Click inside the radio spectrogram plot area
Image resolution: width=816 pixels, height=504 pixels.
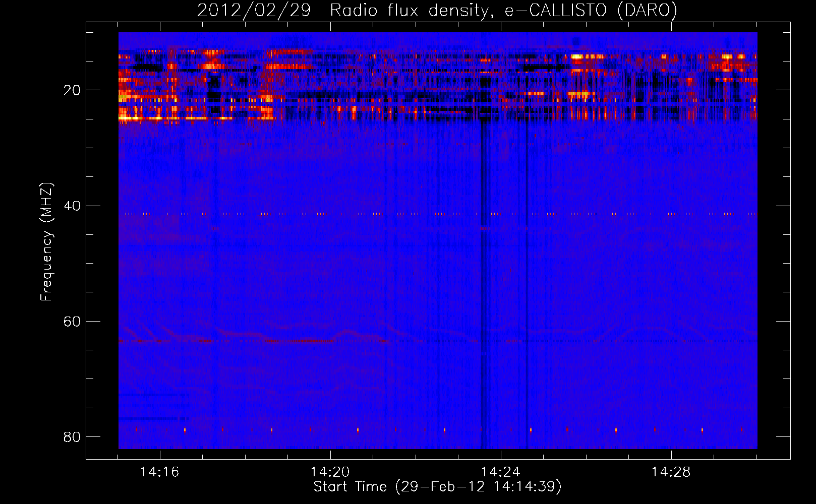[x=438, y=240]
